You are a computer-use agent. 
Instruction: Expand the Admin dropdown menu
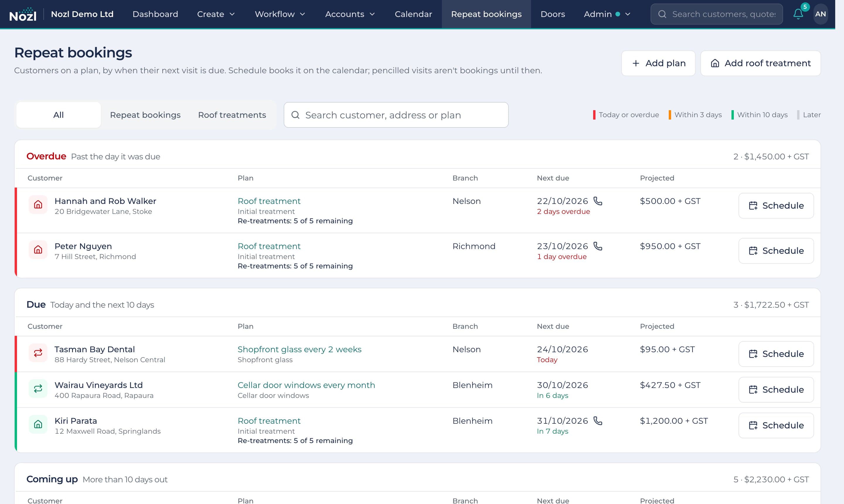[607, 14]
